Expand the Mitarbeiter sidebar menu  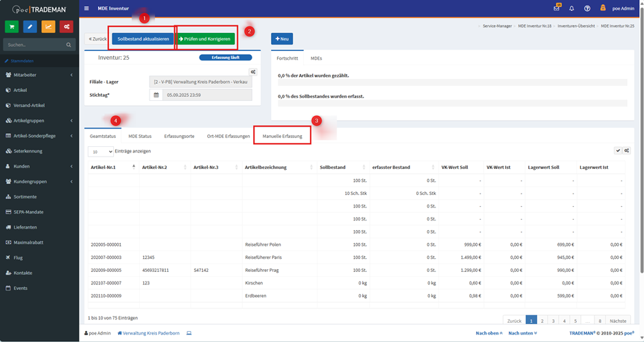[39, 75]
